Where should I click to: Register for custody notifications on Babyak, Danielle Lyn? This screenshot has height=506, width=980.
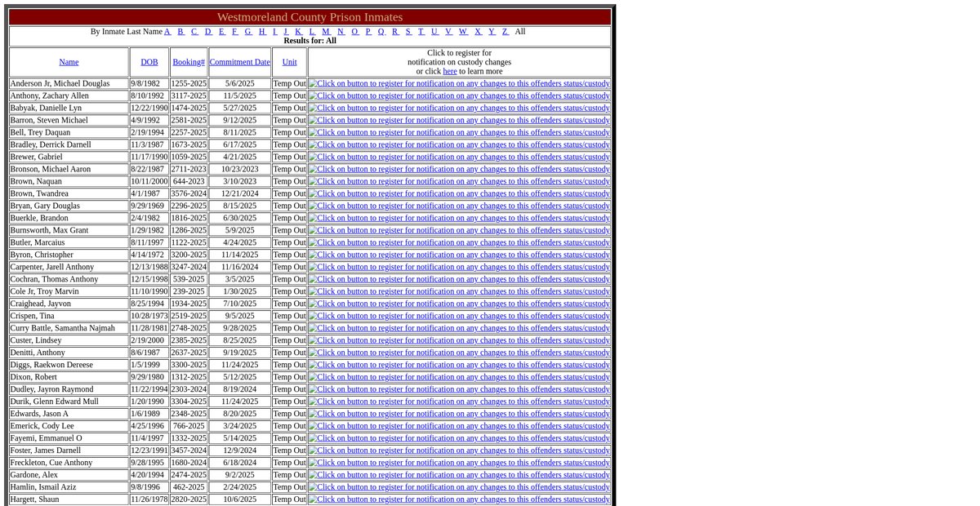[x=459, y=108]
